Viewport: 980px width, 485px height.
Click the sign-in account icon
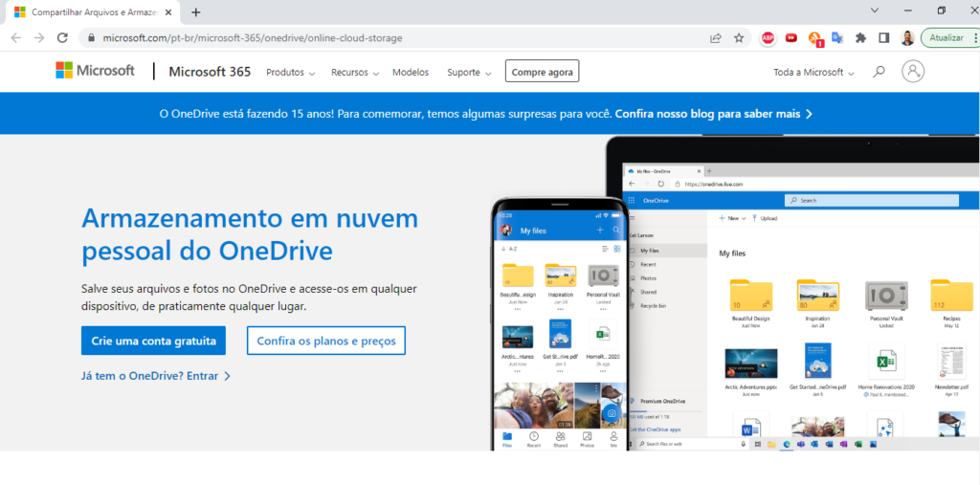[913, 71]
